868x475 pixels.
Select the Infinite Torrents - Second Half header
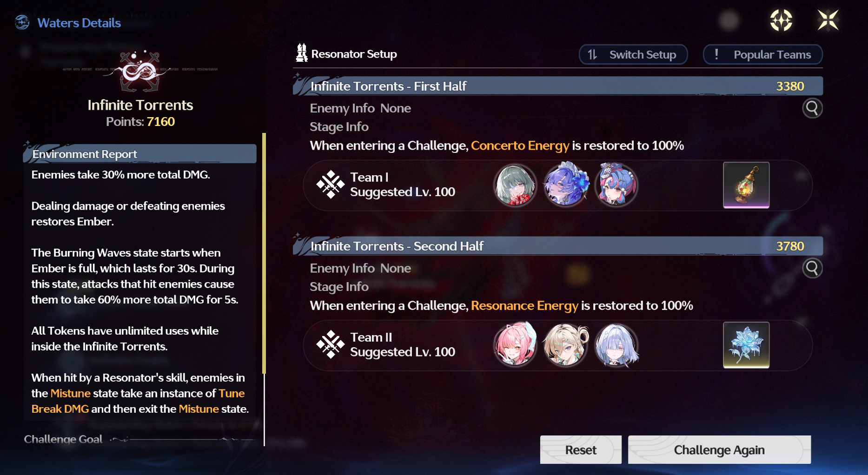[x=558, y=246]
